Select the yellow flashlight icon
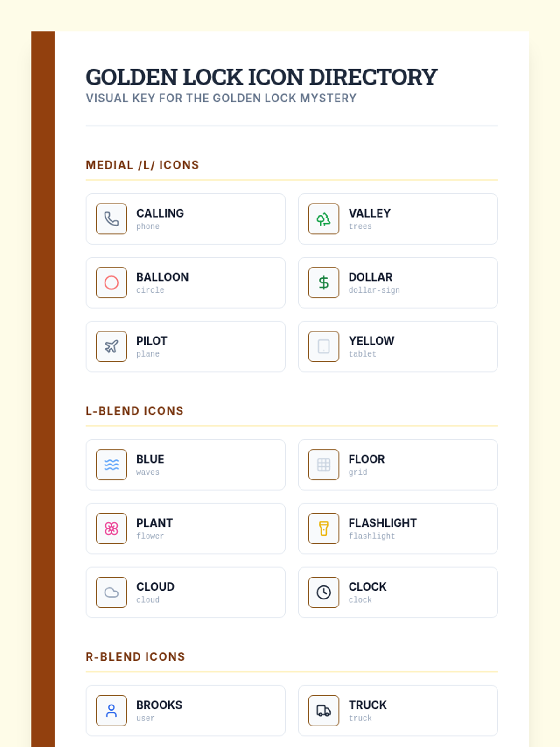The height and width of the screenshot is (747, 560). (323, 529)
